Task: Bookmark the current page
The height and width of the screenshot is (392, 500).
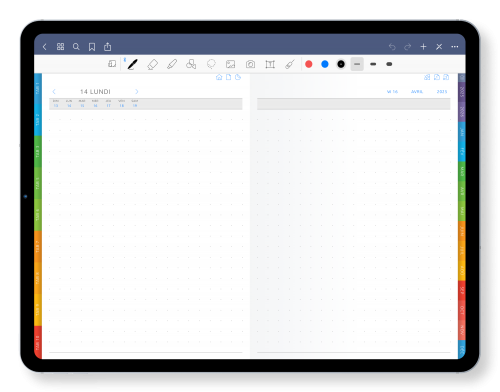Action: coord(92,47)
